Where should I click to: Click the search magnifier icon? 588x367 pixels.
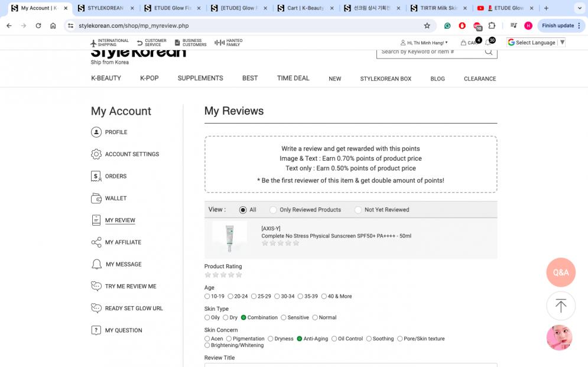click(x=489, y=52)
